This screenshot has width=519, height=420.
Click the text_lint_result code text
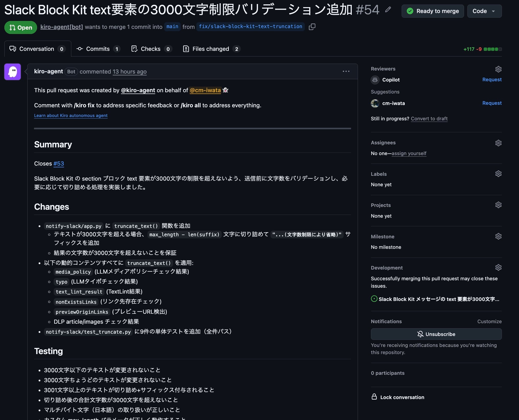click(x=79, y=292)
